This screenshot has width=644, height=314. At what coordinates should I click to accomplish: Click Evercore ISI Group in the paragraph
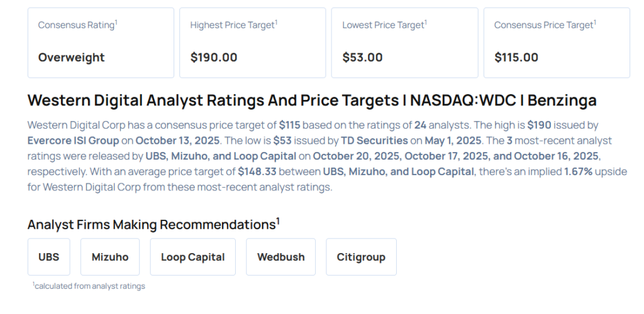point(78,140)
